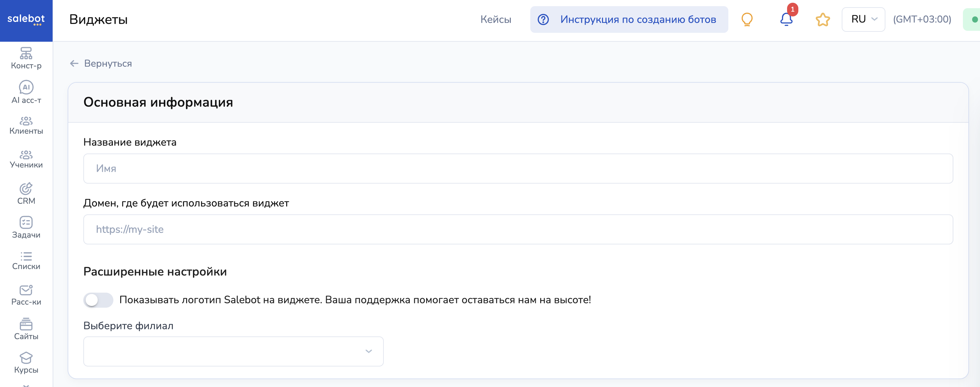Click the notification bell icon
Image resolution: width=980 pixels, height=387 pixels.
pos(786,19)
